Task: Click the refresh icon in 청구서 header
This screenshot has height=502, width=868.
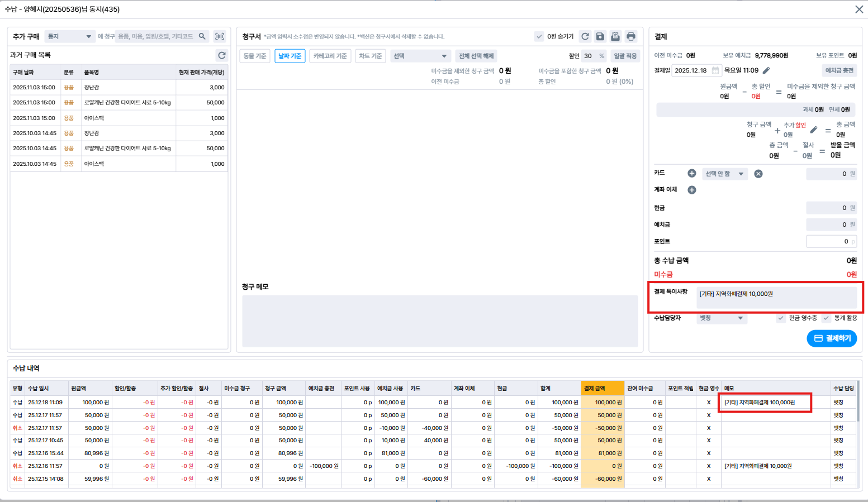Action: tap(585, 36)
